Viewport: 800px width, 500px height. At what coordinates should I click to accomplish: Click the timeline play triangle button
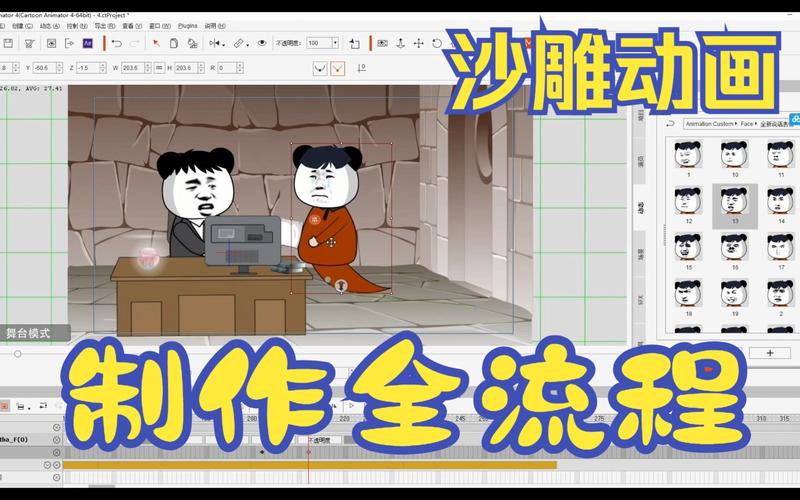click(351, 406)
